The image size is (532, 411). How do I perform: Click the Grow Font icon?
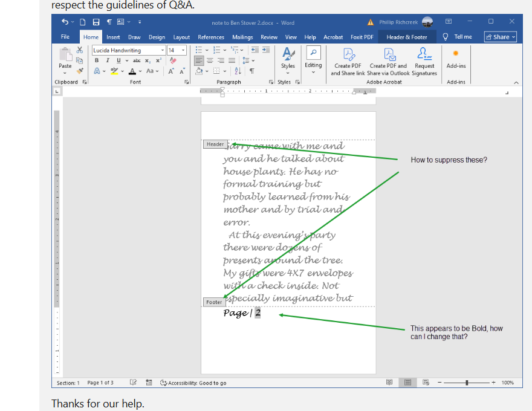(170, 71)
